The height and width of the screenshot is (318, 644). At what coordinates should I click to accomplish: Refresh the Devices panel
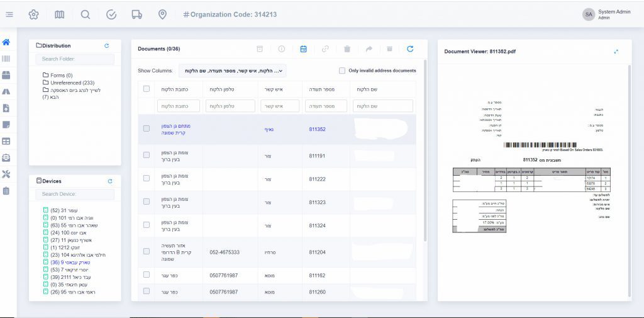(x=110, y=181)
